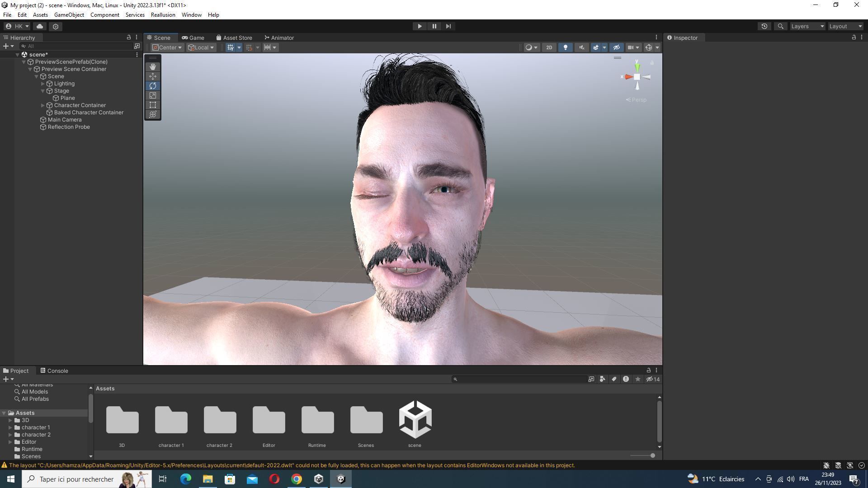Click the Play button

420,26
